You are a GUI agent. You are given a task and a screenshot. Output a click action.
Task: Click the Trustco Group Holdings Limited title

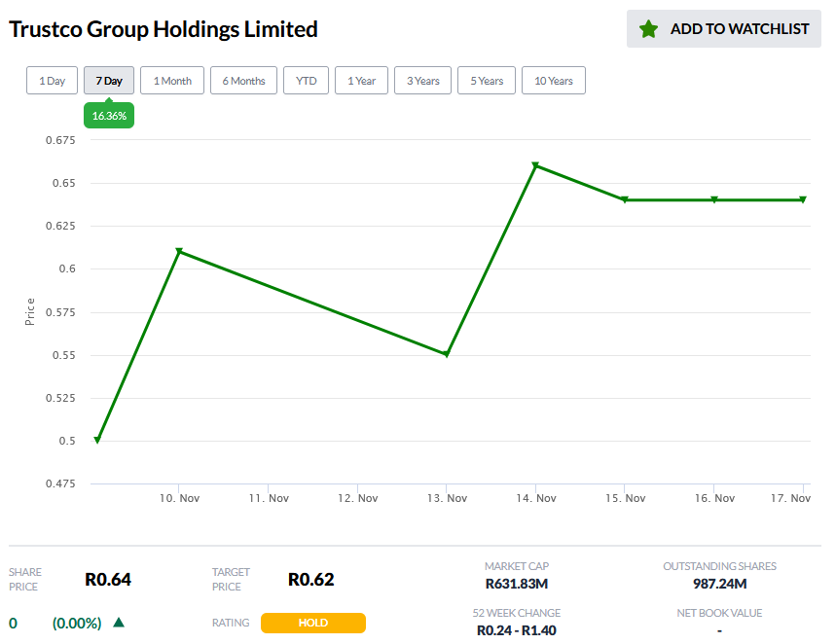[164, 29]
